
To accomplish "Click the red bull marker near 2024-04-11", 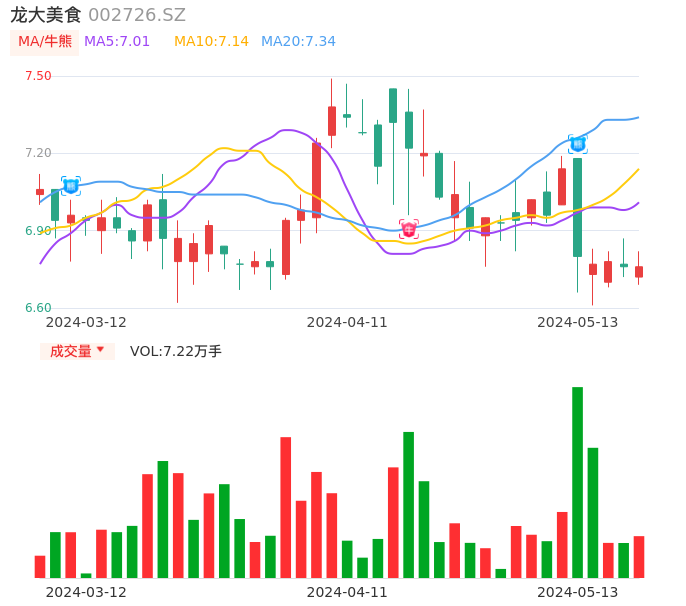I will [x=409, y=229].
